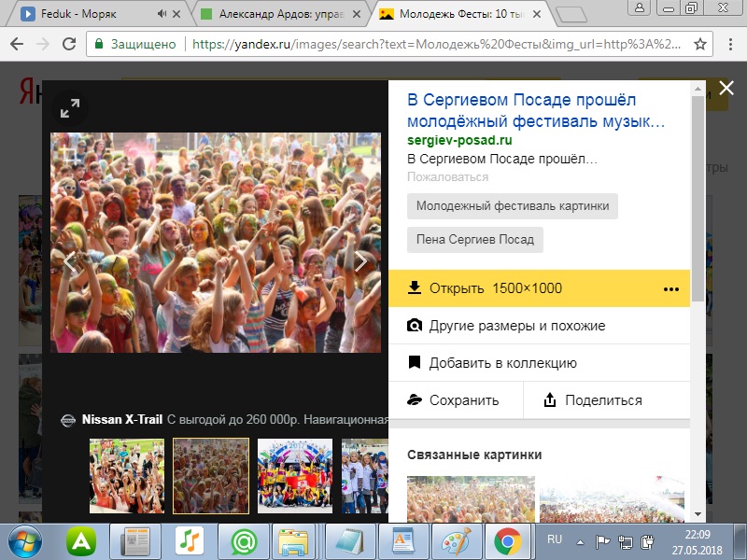Viewport: 747px width, 560px height.
Task: Open Windows Explorer from the taskbar
Action: 293,541
